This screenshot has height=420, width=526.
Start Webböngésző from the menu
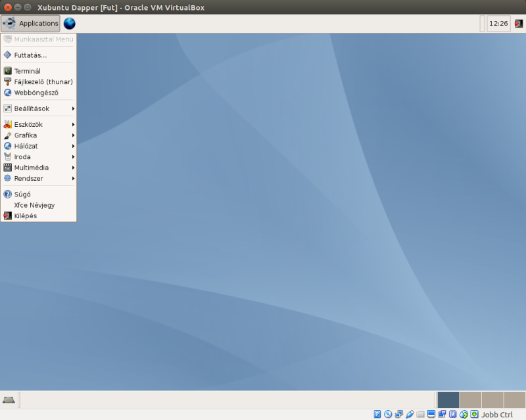tap(39, 92)
